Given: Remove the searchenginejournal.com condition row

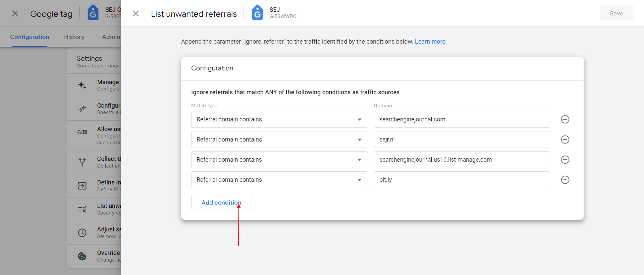Looking at the screenshot, I should coord(565,119).
